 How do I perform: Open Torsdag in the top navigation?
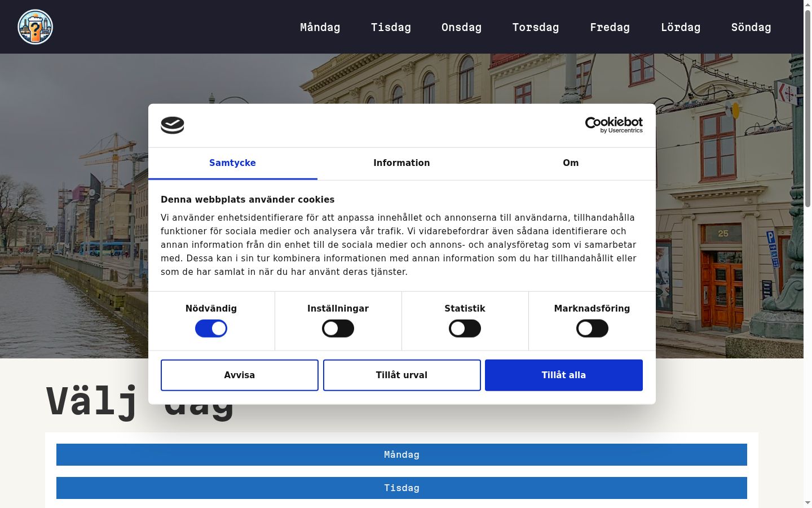coord(536,27)
